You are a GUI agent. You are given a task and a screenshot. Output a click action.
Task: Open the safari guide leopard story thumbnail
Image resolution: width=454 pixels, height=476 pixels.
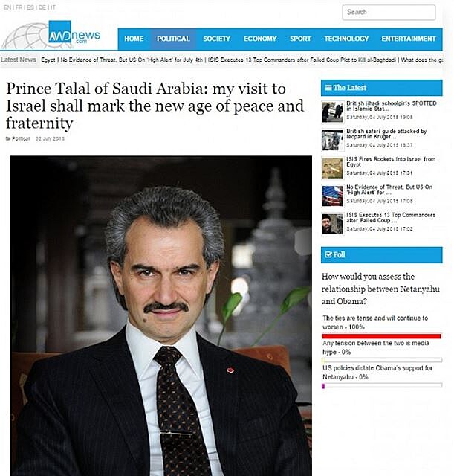pyautogui.click(x=332, y=141)
